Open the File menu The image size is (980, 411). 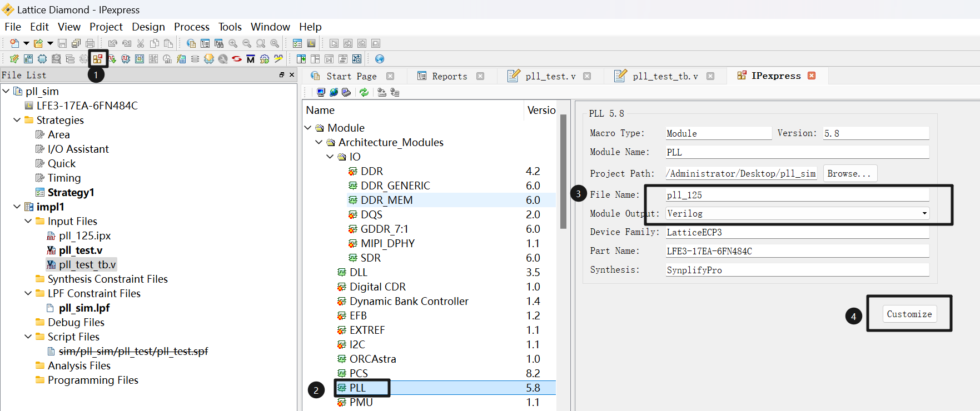click(x=13, y=27)
